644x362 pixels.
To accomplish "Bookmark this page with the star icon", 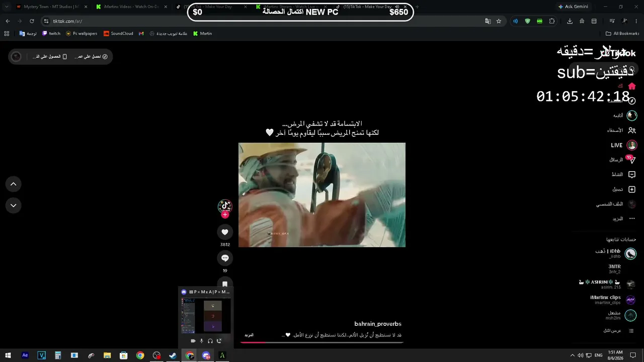I will (x=499, y=21).
